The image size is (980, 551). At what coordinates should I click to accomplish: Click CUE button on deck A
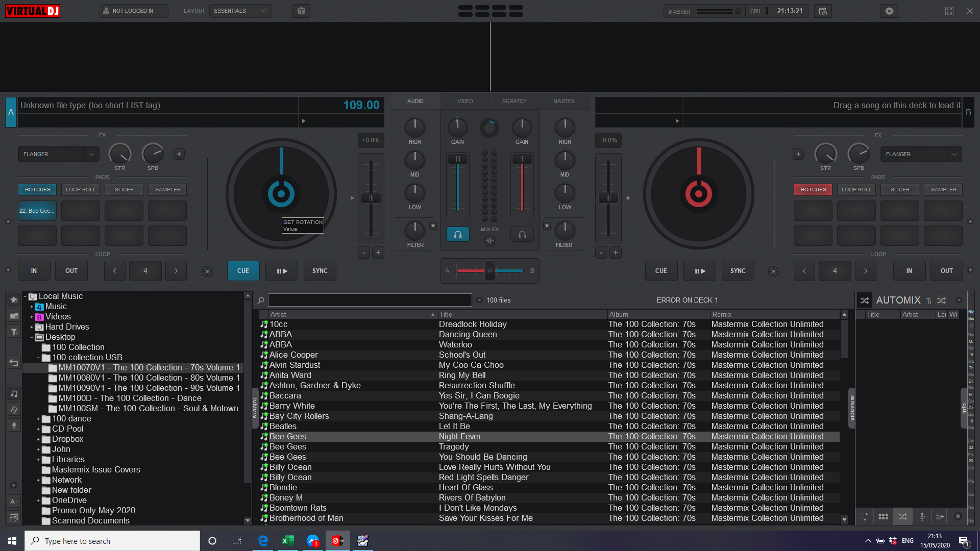tap(243, 271)
